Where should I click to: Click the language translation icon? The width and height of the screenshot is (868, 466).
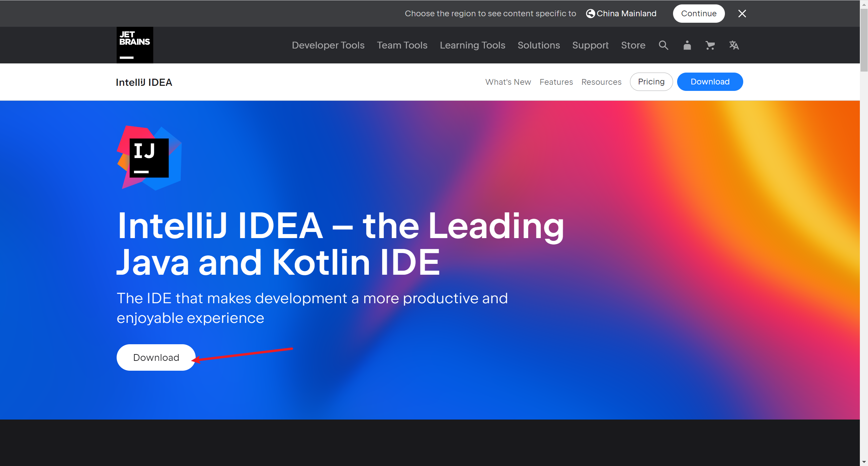click(x=734, y=45)
